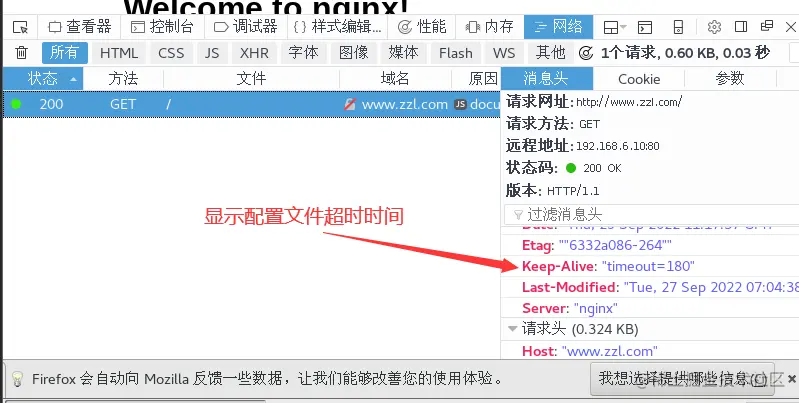Select the 所有 filter button
The width and height of the screenshot is (799, 403).
point(65,52)
